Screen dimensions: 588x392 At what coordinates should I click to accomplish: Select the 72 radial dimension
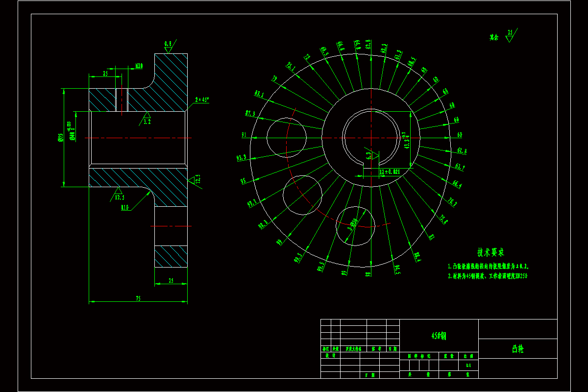tap(307, 57)
